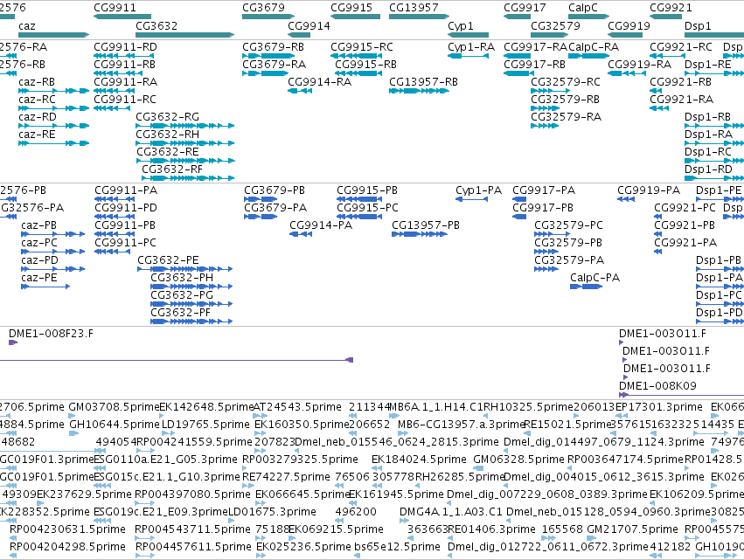
Task: Select transcript CG9911-RB
Action: [125, 65]
